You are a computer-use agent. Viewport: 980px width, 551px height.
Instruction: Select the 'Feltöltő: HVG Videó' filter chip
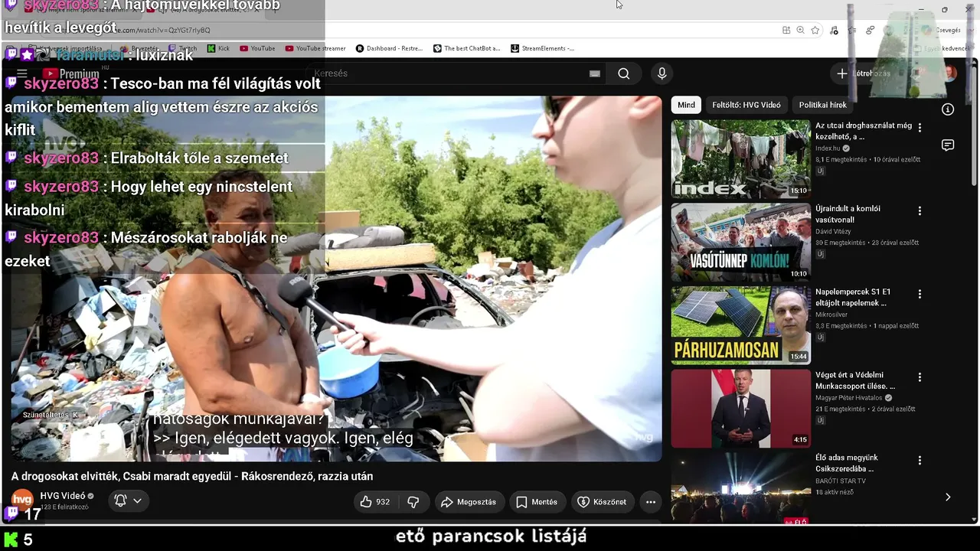click(746, 105)
